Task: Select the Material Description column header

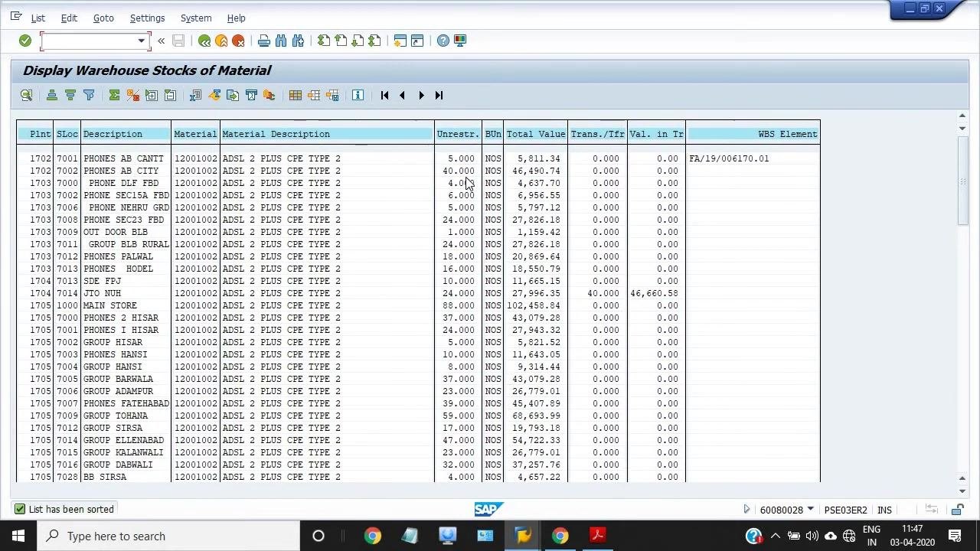Action: [x=327, y=134]
